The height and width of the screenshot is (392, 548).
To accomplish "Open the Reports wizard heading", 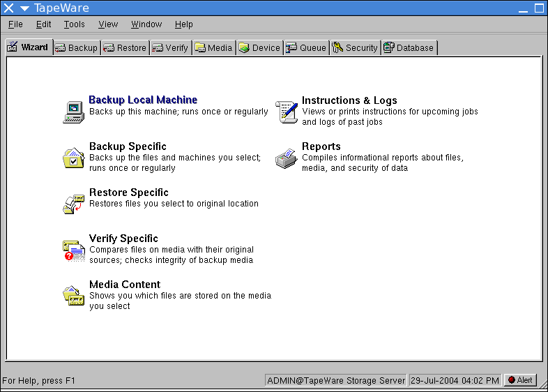I will coord(321,146).
